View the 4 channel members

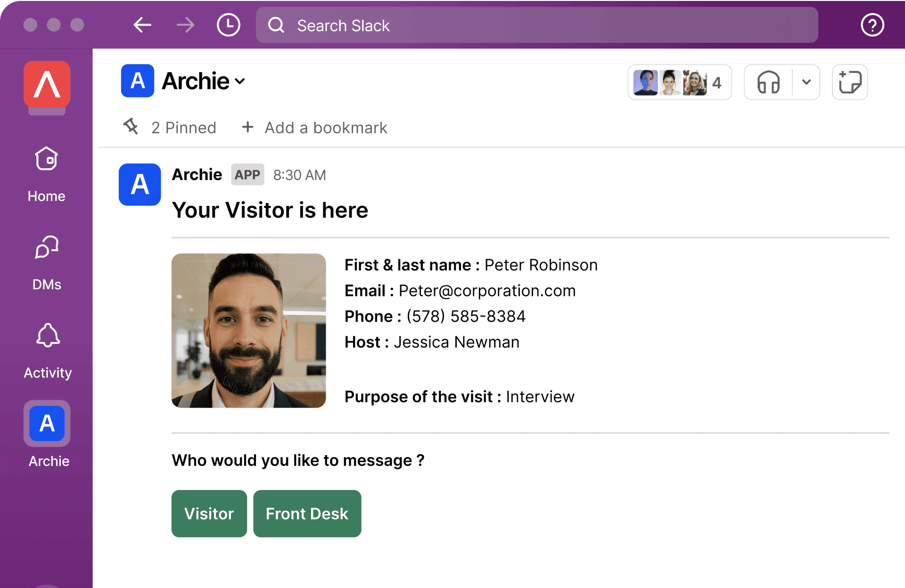(679, 82)
